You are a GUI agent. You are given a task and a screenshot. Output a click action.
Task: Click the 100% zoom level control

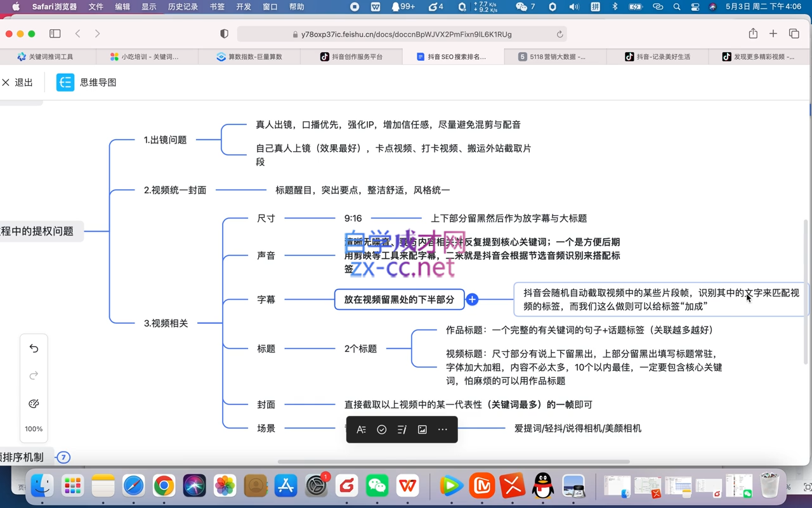coord(34,429)
